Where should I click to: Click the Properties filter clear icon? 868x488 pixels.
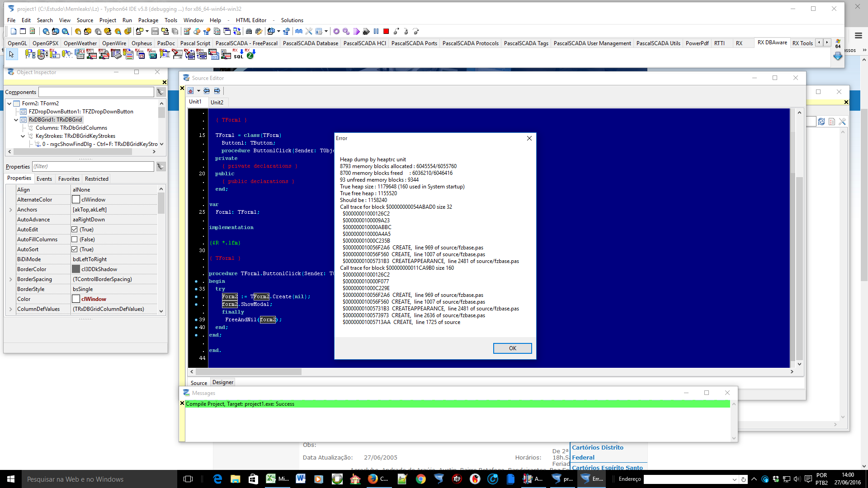(x=160, y=166)
